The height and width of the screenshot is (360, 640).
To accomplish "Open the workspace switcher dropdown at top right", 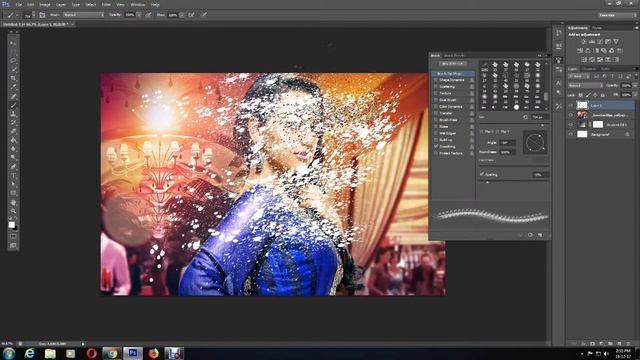I will 617,15.
